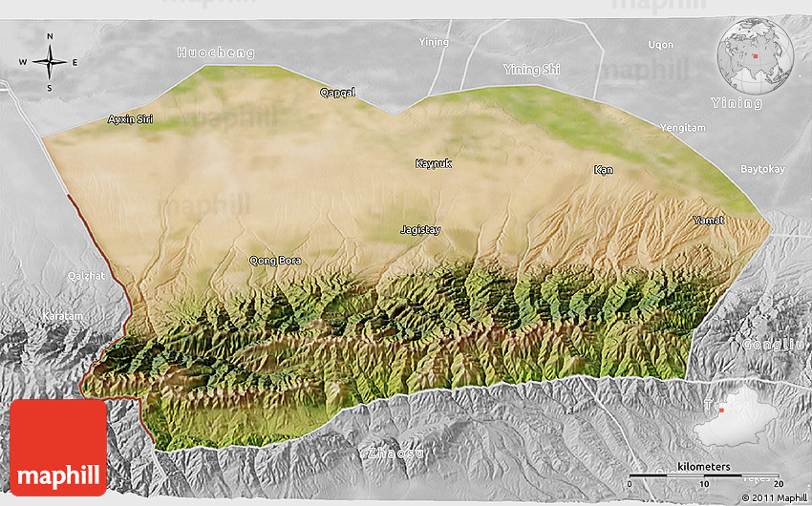
Task: Open the globe locator inset
Action: (755, 56)
